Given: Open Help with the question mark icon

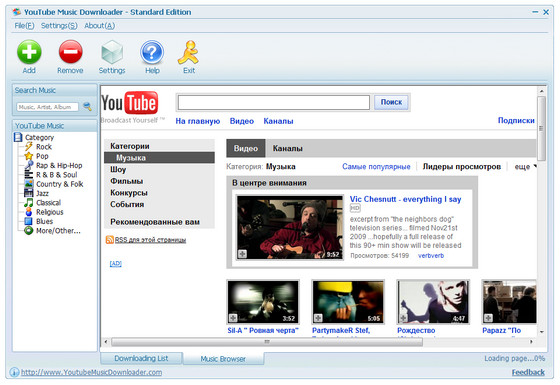Looking at the screenshot, I should (x=152, y=52).
